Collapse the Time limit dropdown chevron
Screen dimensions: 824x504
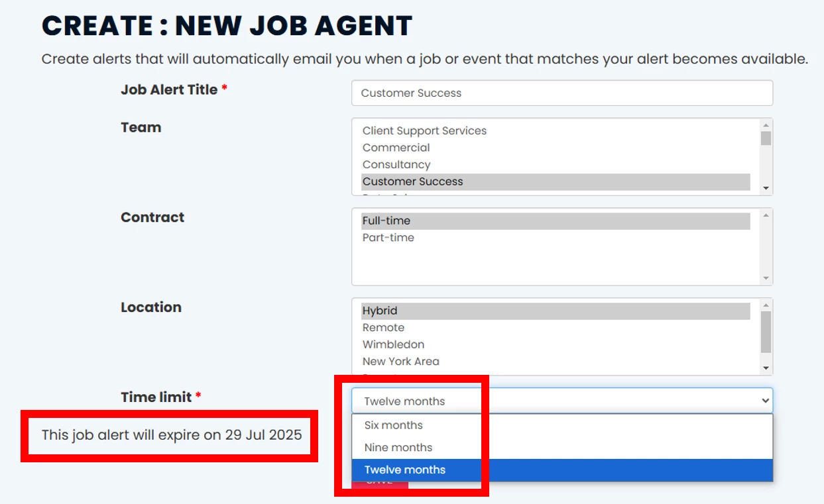[766, 401]
